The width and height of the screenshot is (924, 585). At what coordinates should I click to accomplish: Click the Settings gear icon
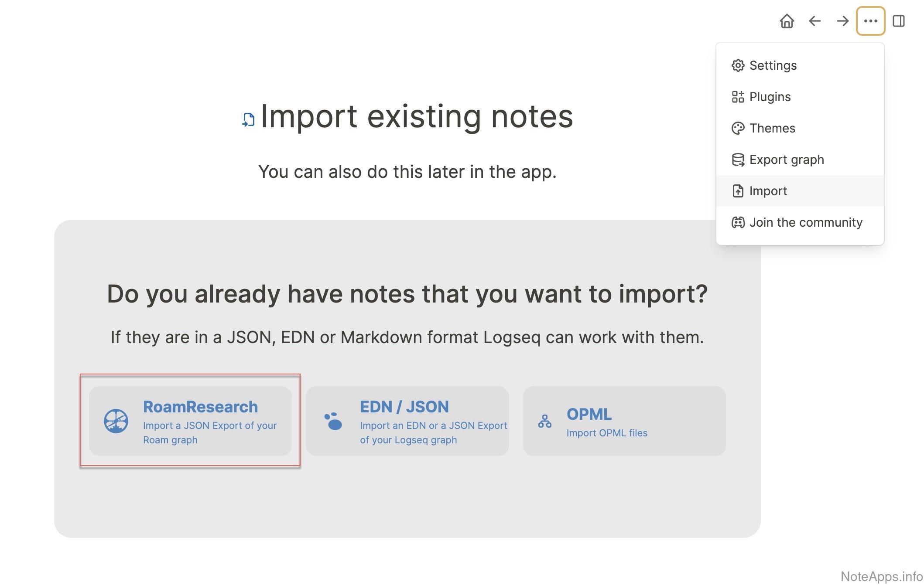point(738,65)
